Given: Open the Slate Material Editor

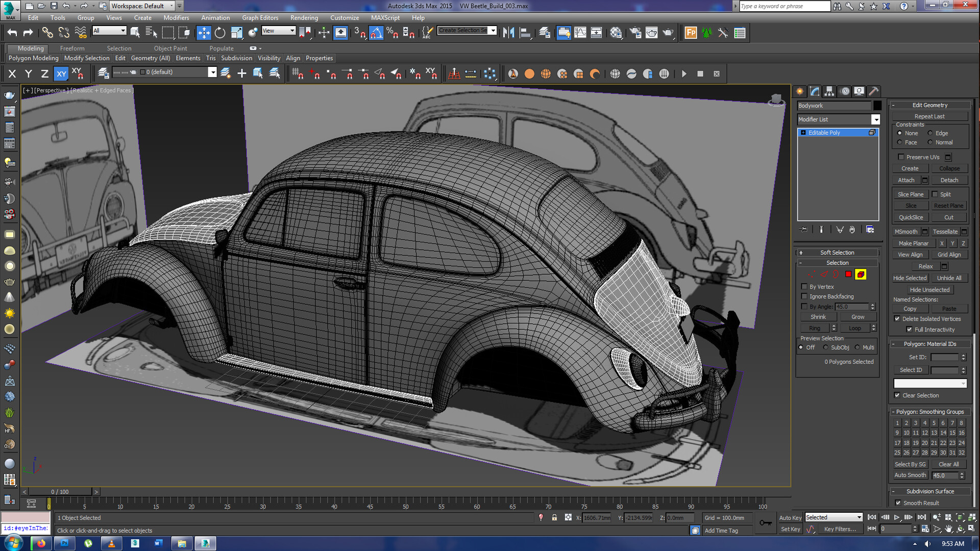Looking at the screenshot, I should pyautogui.click(x=615, y=33).
